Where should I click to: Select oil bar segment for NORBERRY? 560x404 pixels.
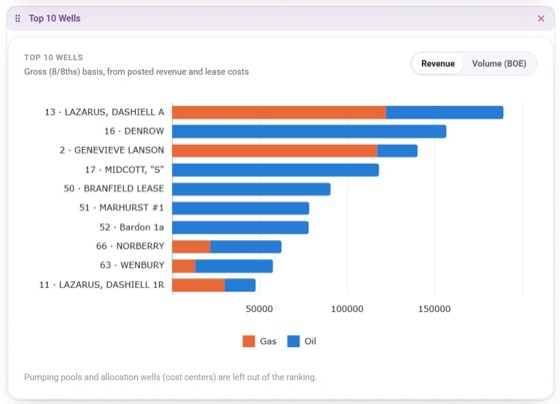[246, 246]
